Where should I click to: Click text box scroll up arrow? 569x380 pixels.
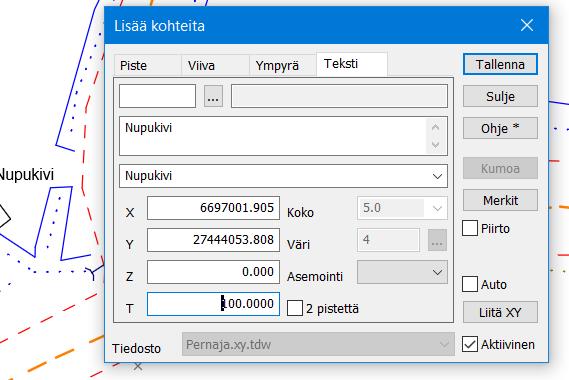coord(435,127)
